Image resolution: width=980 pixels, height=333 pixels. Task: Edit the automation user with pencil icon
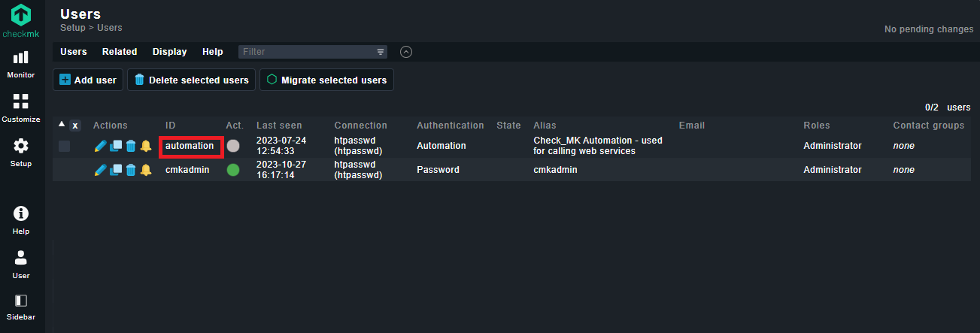pyautogui.click(x=100, y=146)
